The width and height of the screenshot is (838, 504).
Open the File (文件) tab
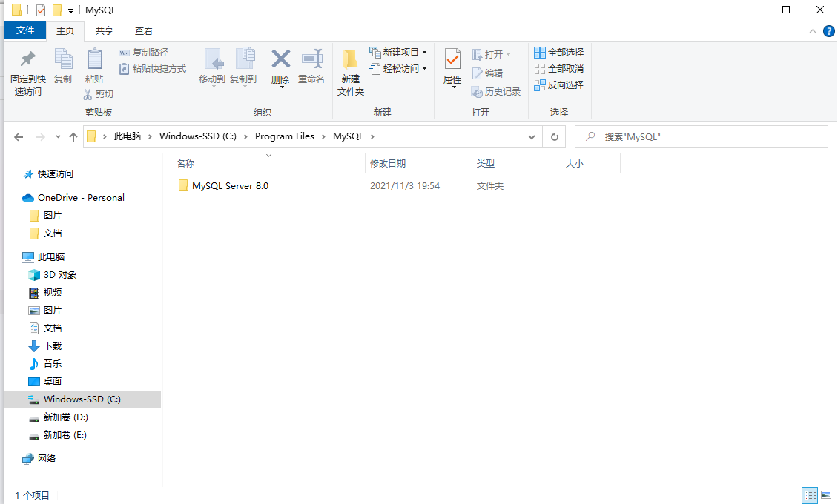[25, 30]
